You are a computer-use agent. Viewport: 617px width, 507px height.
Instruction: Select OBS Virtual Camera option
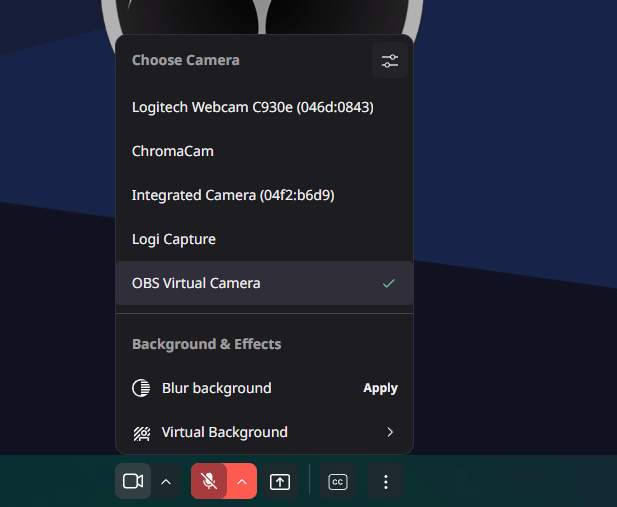264,283
